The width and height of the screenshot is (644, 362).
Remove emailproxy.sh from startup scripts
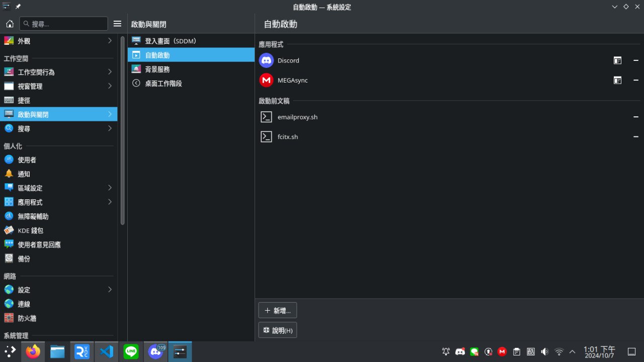(x=635, y=117)
